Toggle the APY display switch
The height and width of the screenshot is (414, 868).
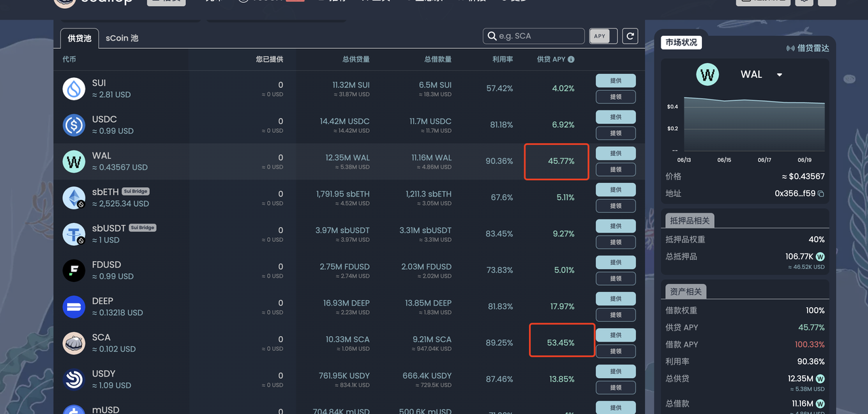[603, 37]
